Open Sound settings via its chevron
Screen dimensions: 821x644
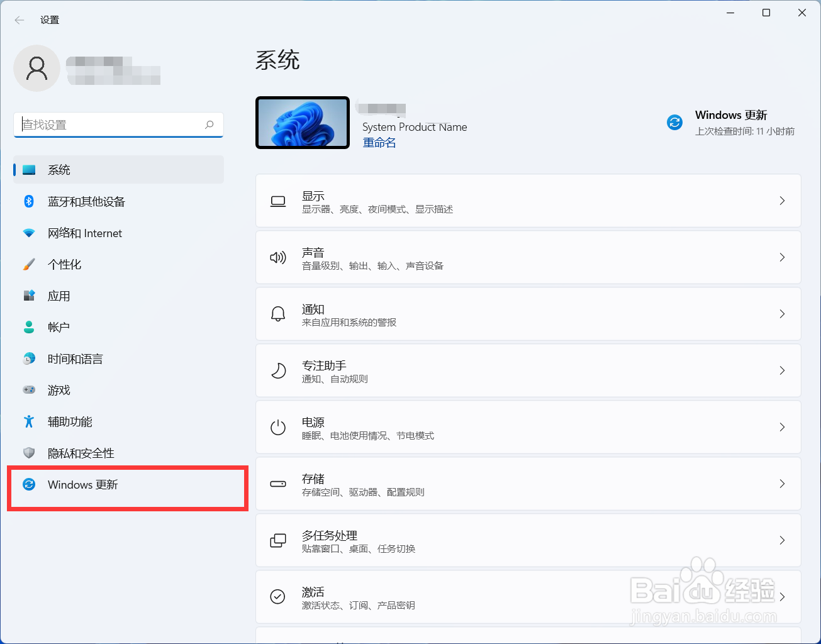click(782, 257)
